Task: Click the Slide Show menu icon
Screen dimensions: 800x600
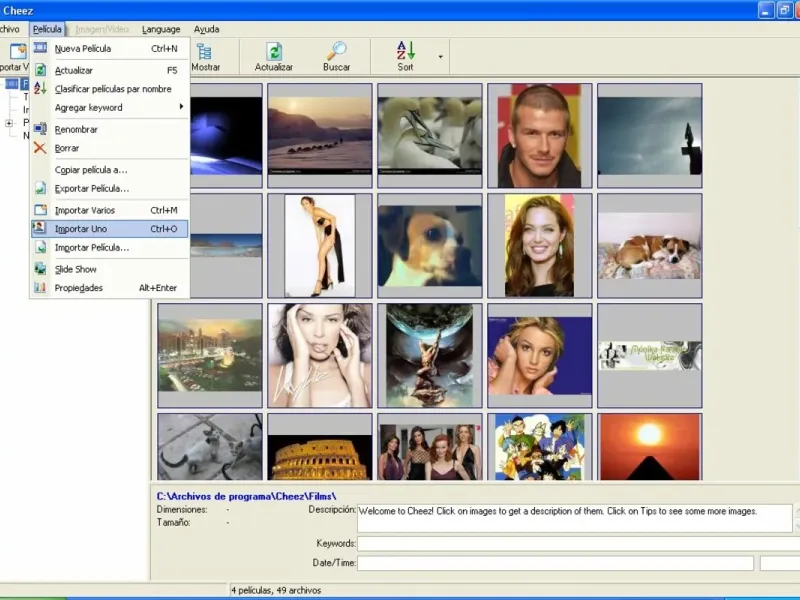Action: [40, 269]
